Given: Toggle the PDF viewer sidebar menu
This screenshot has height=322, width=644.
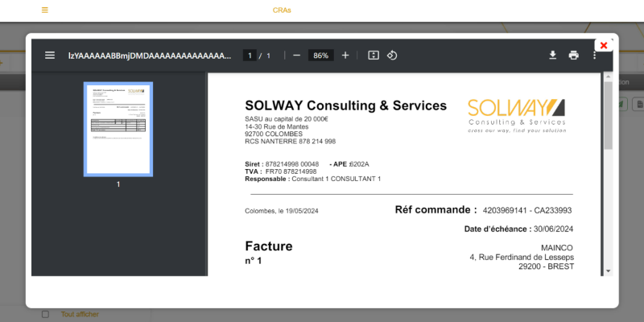Looking at the screenshot, I should pyautogui.click(x=50, y=56).
